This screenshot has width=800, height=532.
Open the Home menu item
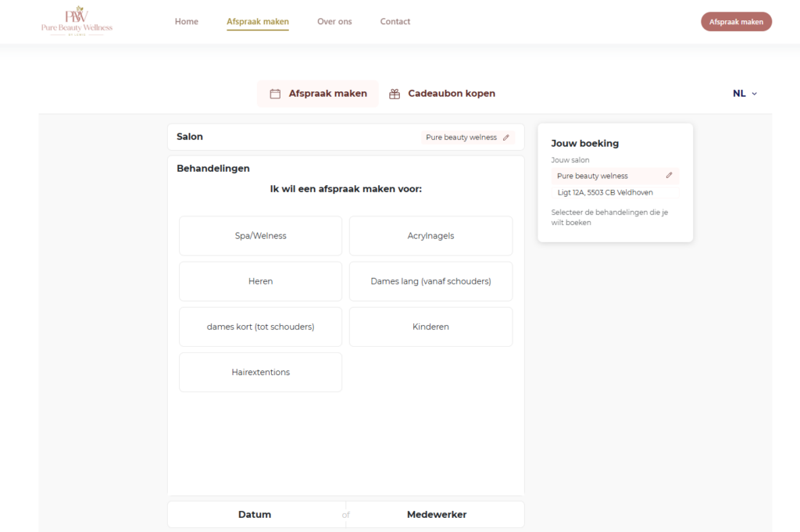[187, 22]
